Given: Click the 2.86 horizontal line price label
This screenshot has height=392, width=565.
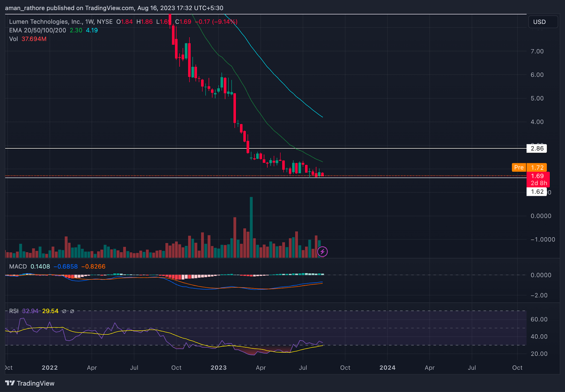Looking at the screenshot, I should [537, 148].
